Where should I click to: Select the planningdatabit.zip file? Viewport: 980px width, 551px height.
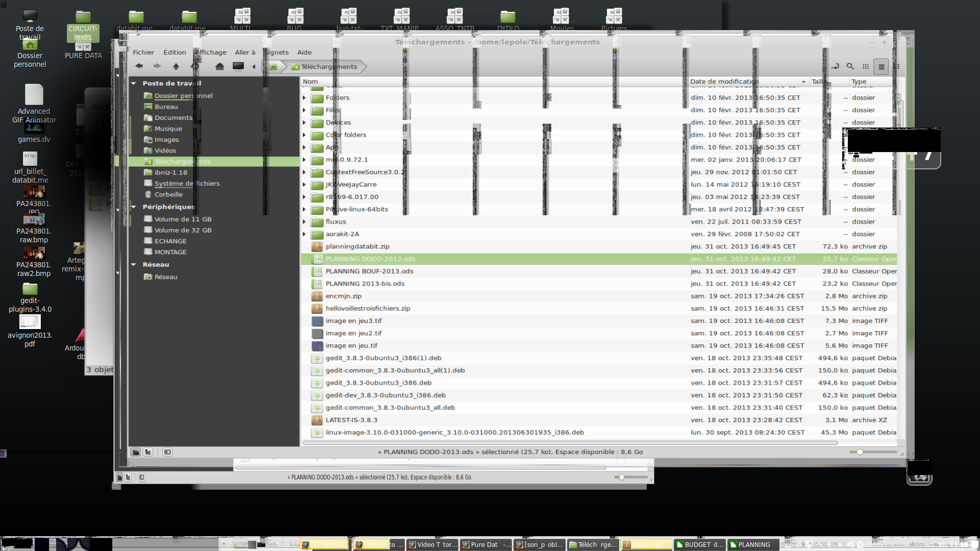click(x=357, y=246)
